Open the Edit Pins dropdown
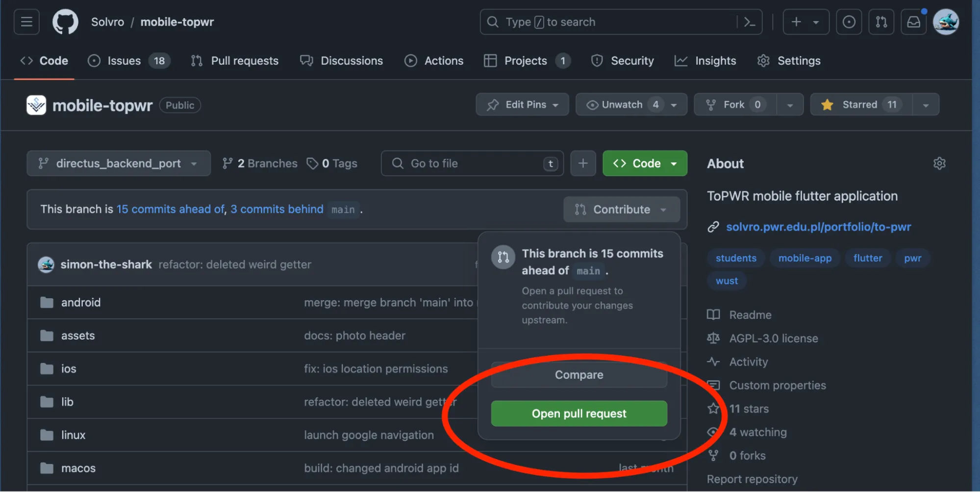Screen dimensions: 980x492 coord(522,104)
